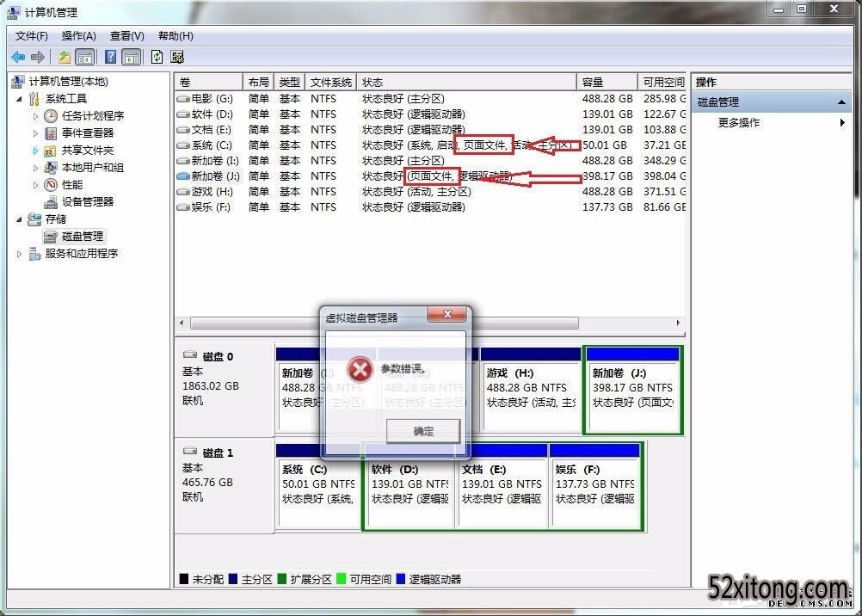Select 磁盘管理 icon in tree
This screenshot has height=616, width=862.
point(51,237)
